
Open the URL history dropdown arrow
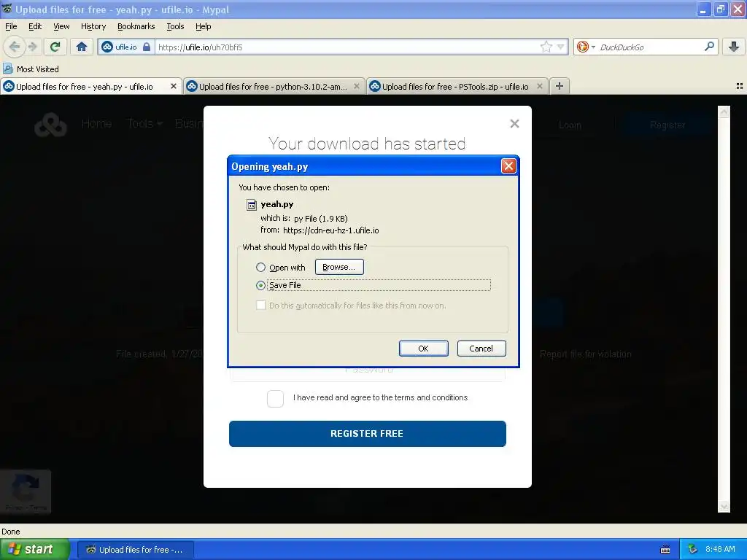tap(561, 47)
